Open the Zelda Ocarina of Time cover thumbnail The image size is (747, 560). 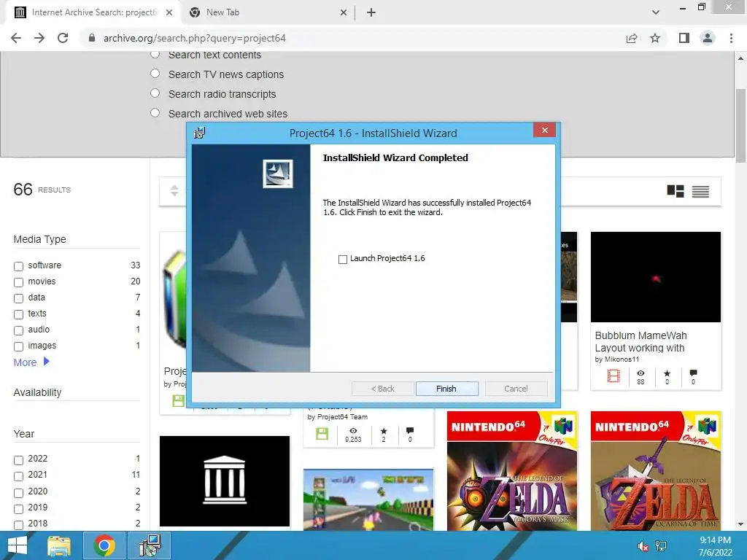tap(656, 471)
